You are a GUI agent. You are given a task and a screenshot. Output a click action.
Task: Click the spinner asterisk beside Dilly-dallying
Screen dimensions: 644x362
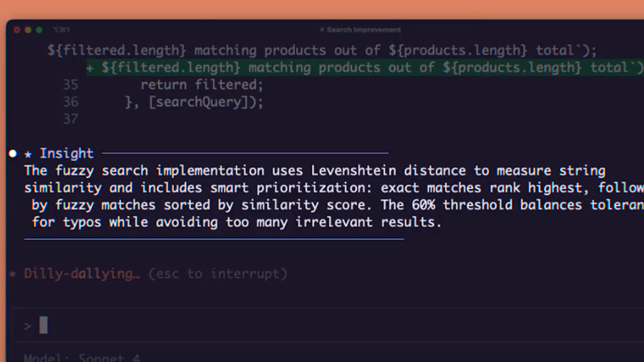[x=13, y=274]
